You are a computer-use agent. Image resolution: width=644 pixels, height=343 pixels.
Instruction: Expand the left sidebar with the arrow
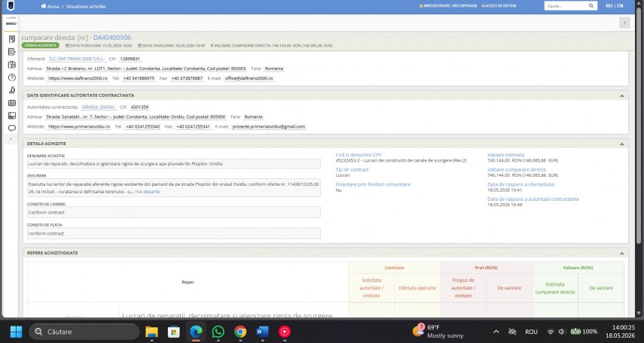(x=11, y=139)
